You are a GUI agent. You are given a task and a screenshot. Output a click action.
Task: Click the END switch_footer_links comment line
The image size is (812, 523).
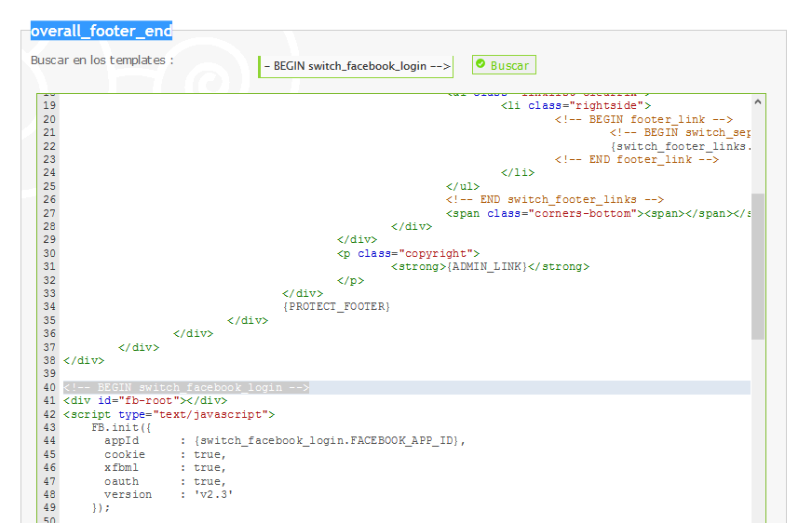click(554, 199)
